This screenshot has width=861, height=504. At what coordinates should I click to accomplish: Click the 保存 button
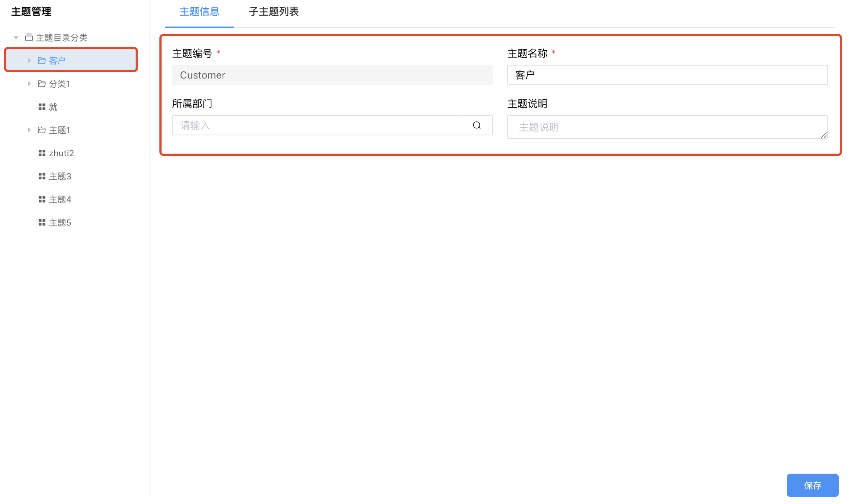tap(812, 485)
